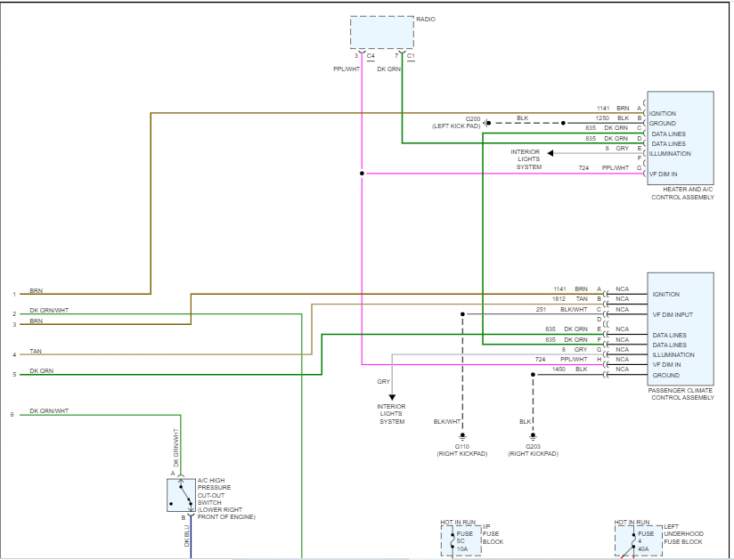Click VF DIM IN in heater control assembly
The width and height of the screenshot is (734, 560).
pyautogui.click(x=663, y=174)
